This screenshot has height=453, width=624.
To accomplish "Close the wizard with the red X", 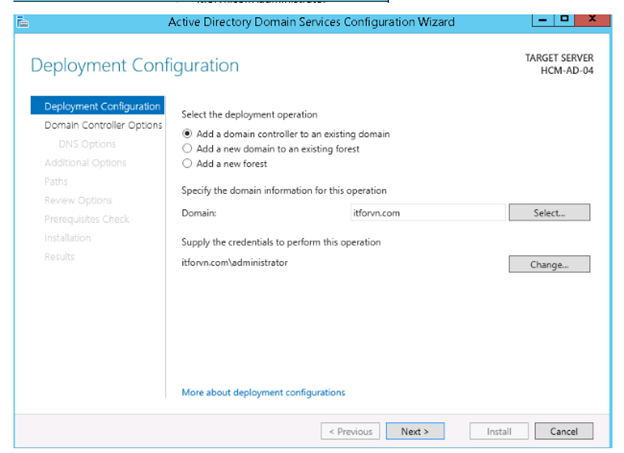I will click(593, 20).
